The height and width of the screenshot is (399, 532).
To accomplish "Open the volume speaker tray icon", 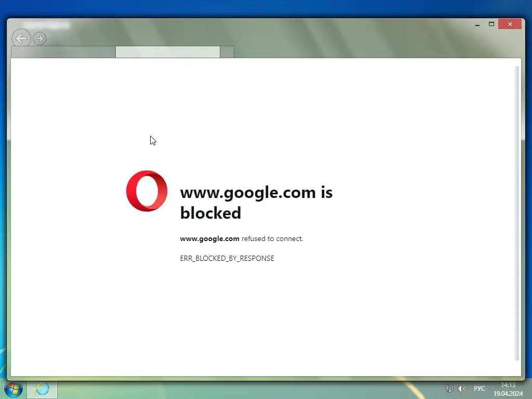I will [x=461, y=389].
